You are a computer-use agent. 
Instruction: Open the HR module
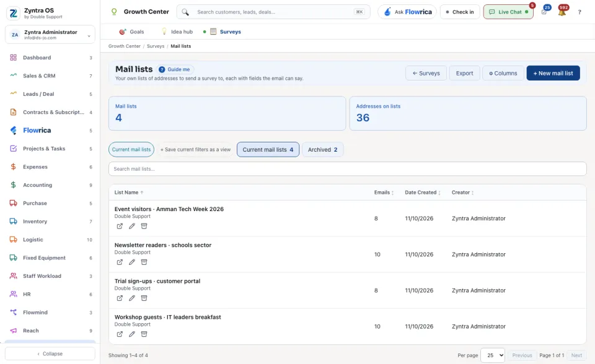pos(50,294)
